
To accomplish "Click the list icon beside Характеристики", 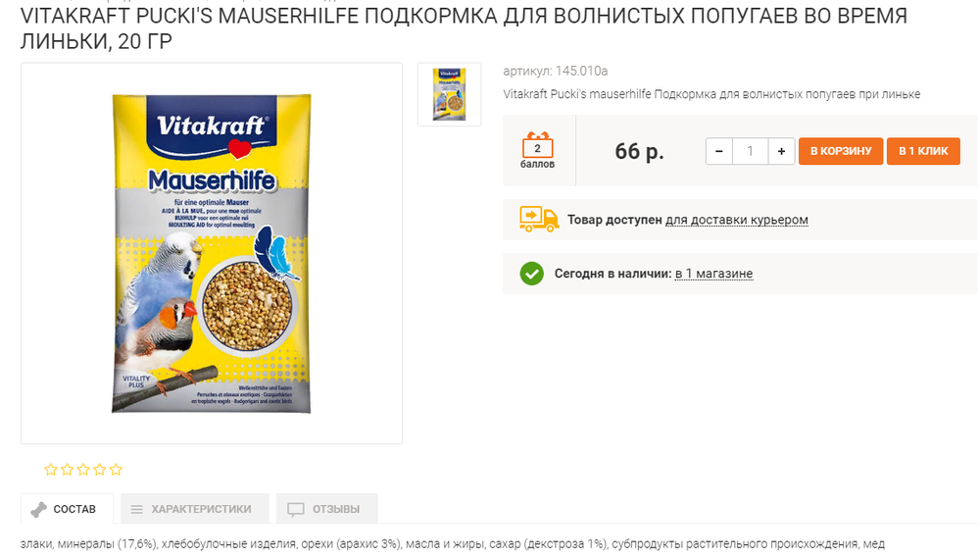I will pos(137,510).
